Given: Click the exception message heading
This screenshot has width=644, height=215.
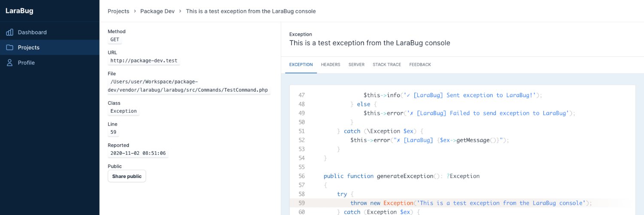Looking at the screenshot, I should coord(370,43).
